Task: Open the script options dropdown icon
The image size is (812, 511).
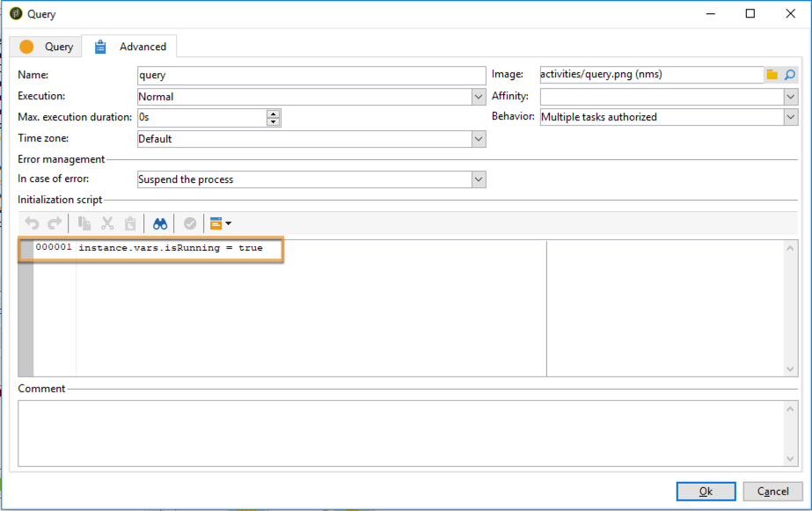Action: click(221, 223)
